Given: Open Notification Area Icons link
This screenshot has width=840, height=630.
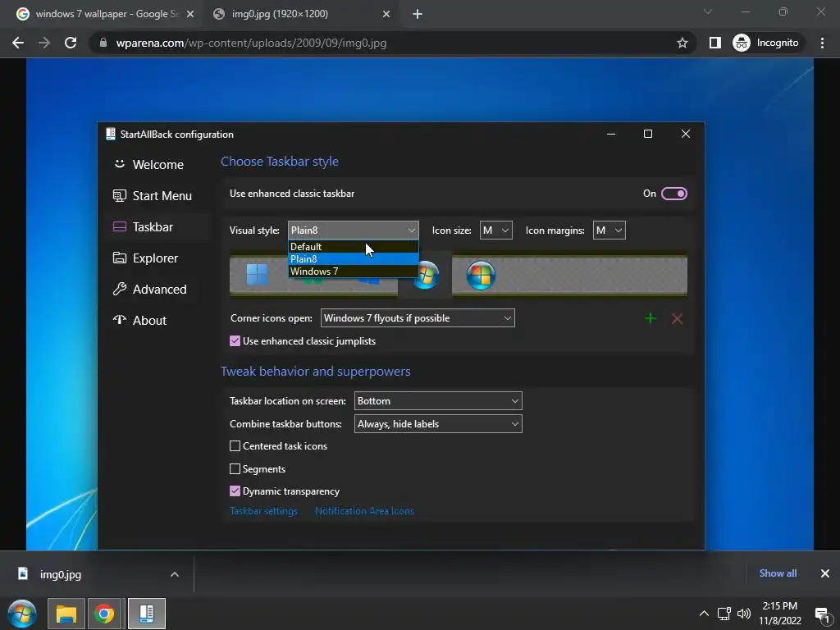Looking at the screenshot, I should [x=364, y=511].
